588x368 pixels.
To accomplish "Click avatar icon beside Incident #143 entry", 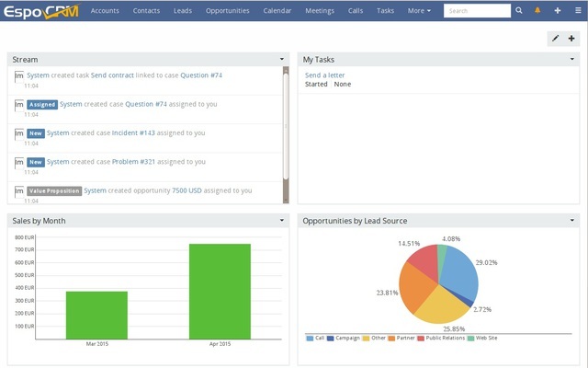I will [x=18, y=133].
